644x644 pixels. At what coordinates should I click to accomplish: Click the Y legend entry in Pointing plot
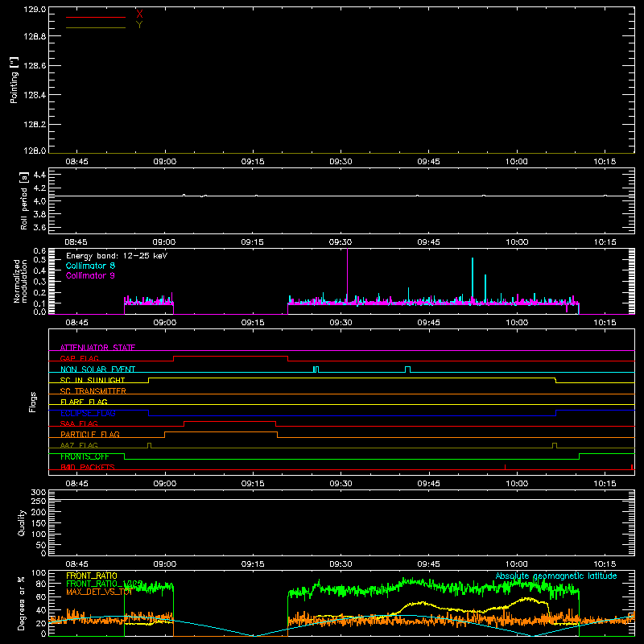point(139,25)
